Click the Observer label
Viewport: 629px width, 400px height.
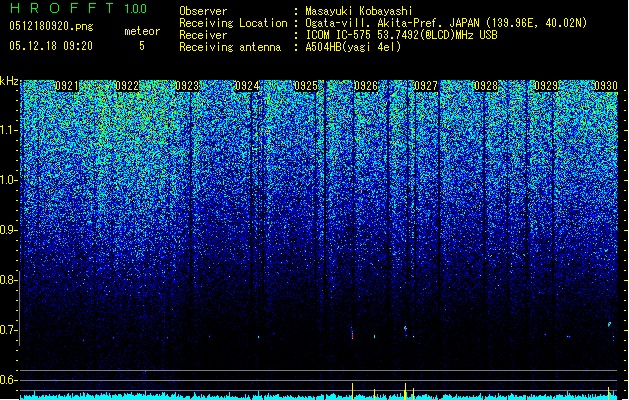pyautogui.click(x=203, y=11)
